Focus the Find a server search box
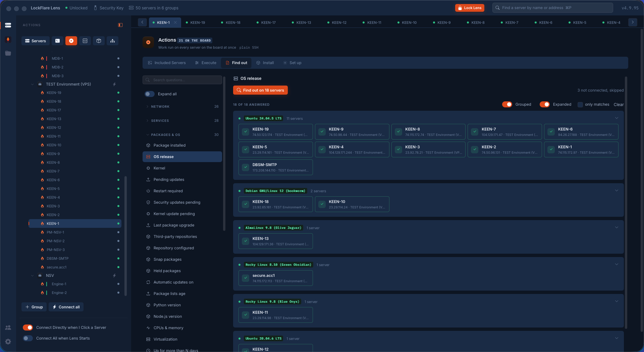644x352 pixels. tap(552, 8)
